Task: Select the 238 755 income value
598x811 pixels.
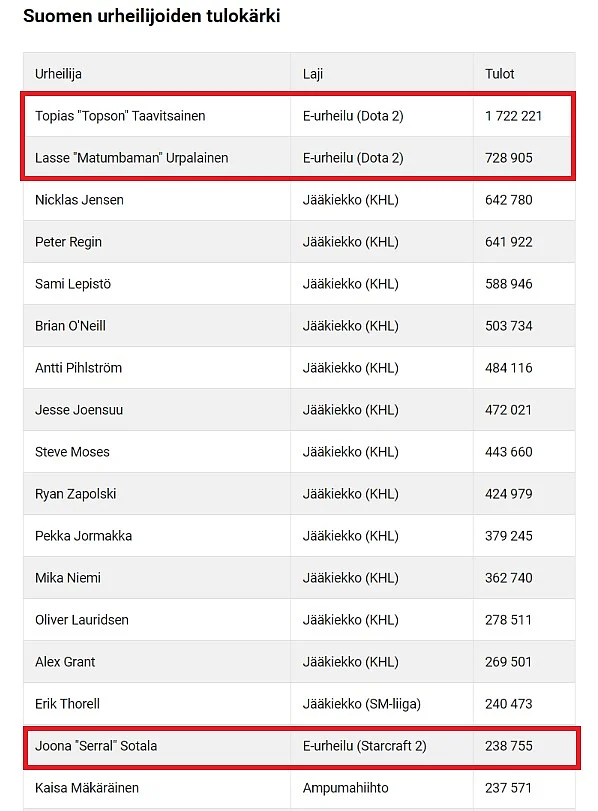Action: click(509, 746)
